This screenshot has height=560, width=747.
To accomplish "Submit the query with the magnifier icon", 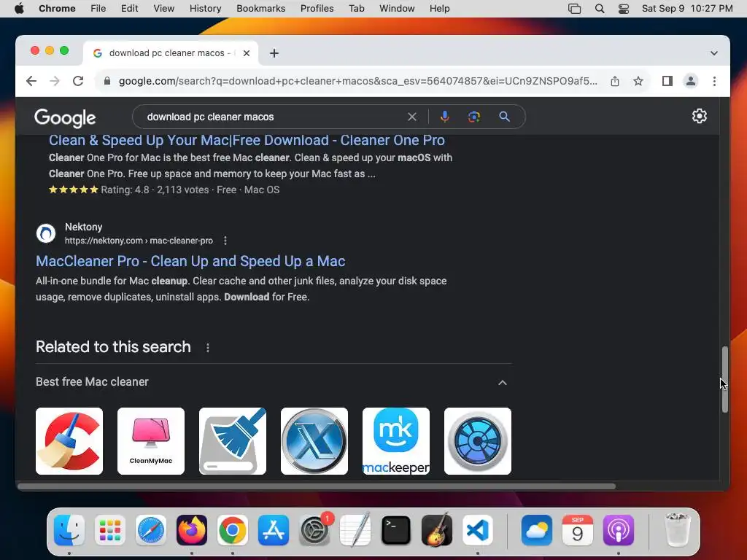I will (505, 117).
